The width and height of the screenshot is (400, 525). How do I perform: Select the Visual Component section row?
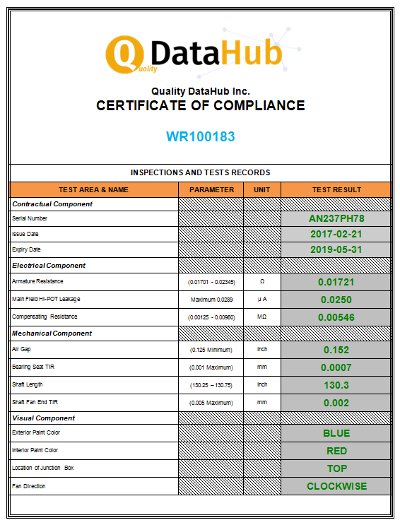(200, 418)
